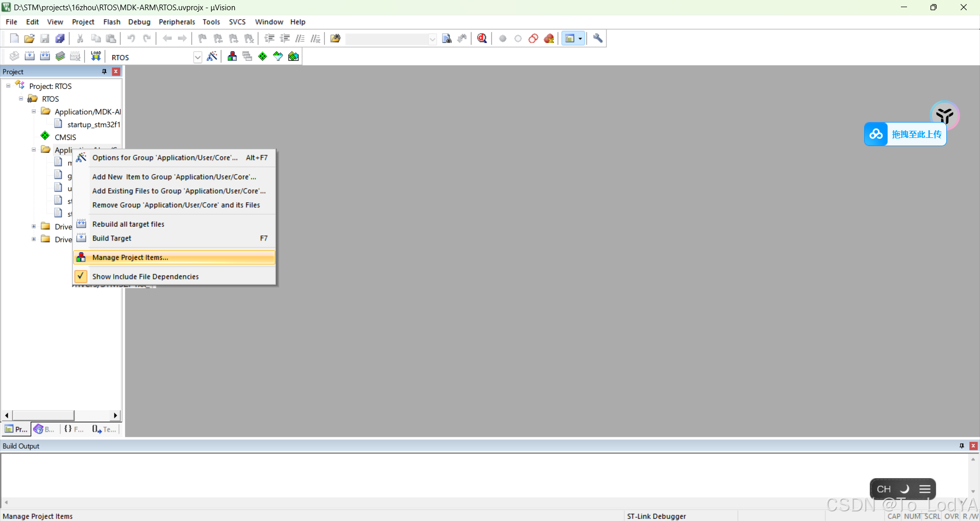Disable all breakpoints icon
This screenshot has width=980, height=521.
coord(533,38)
